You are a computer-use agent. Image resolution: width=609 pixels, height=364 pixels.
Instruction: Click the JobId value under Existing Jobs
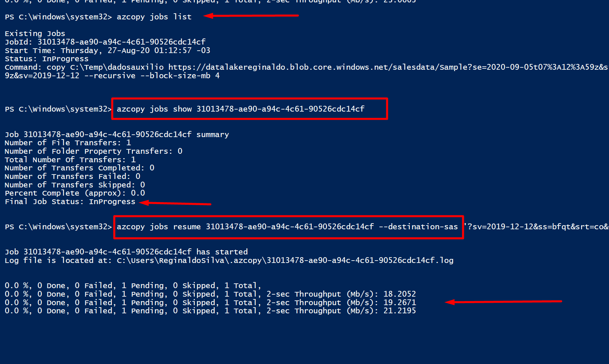[x=121, y=42]
